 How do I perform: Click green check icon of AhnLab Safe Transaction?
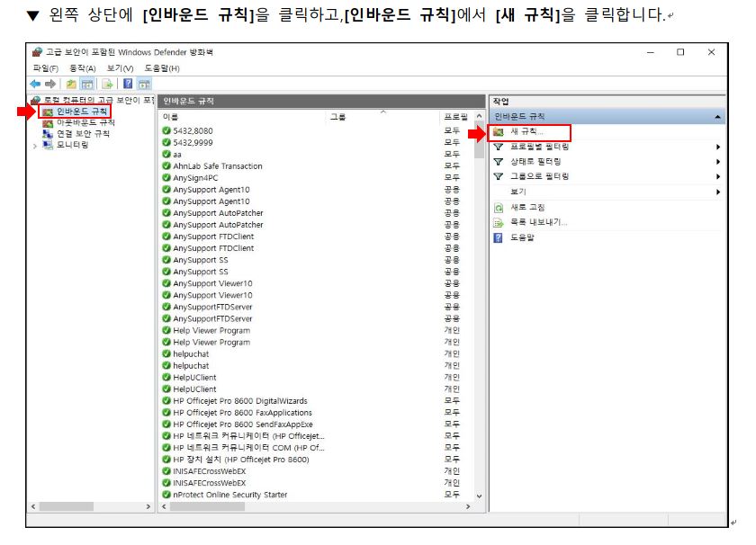[x=166, y=165]
